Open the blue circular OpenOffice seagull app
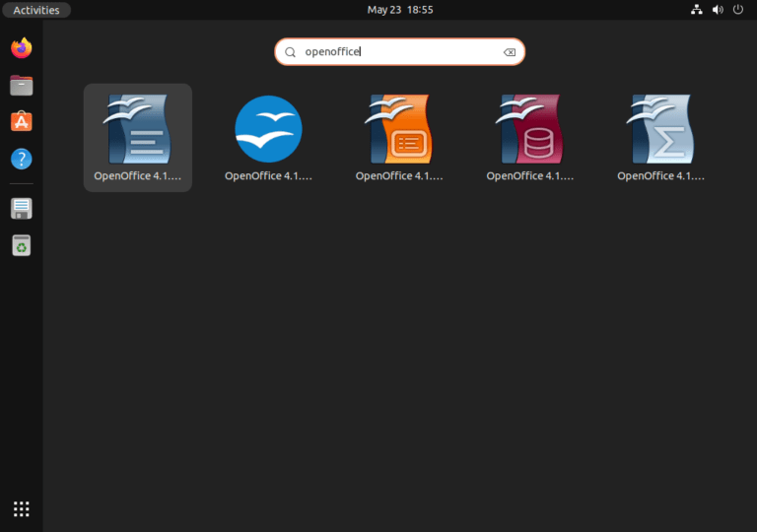 point(268,131)
